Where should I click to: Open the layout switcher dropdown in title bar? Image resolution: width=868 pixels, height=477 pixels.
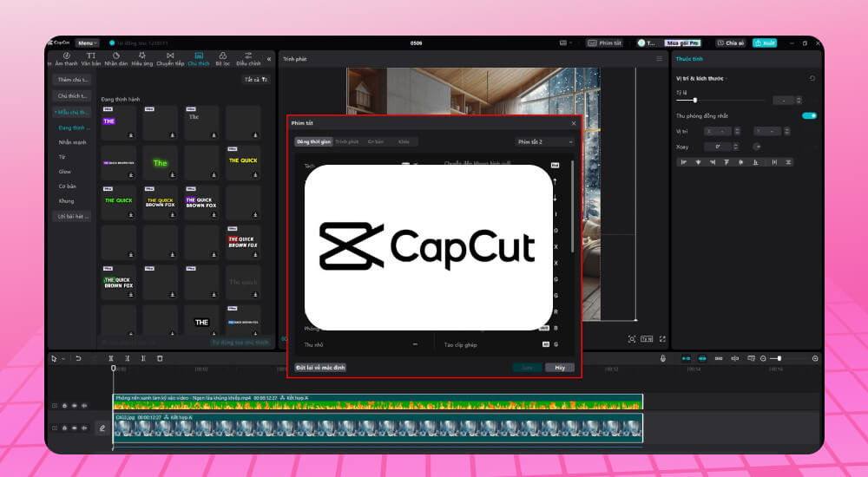tap(565, 43)
